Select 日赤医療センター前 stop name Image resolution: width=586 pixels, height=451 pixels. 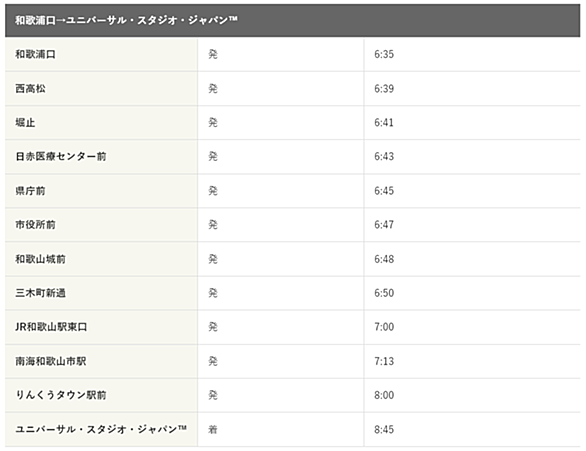click(61, 157)
